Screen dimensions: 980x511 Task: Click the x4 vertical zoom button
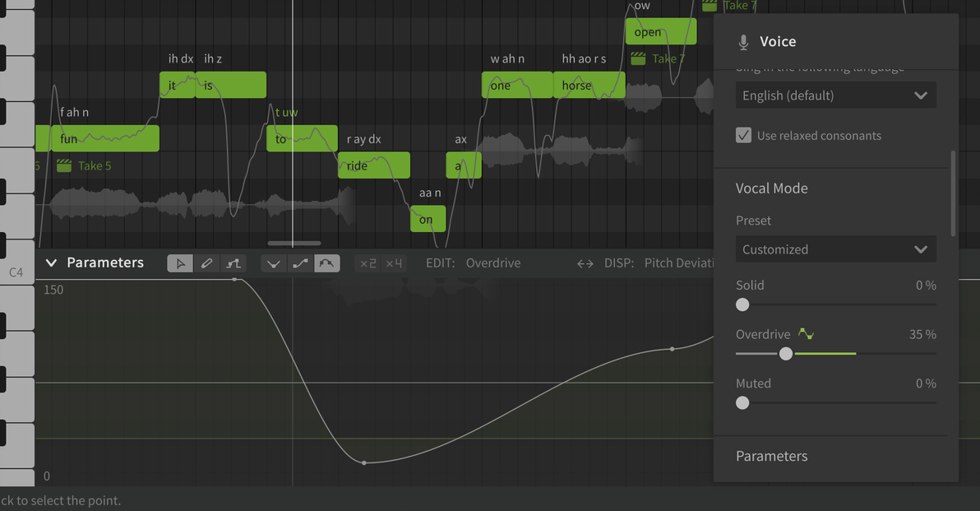(x=394, y=263)
